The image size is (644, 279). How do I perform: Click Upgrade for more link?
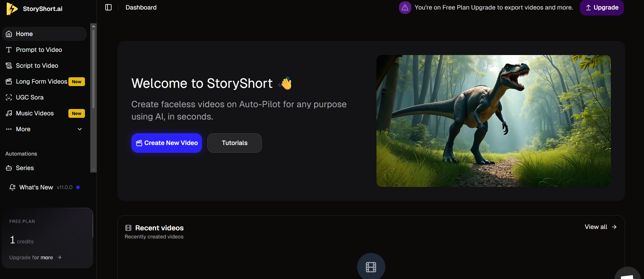(x=35, y=257)
